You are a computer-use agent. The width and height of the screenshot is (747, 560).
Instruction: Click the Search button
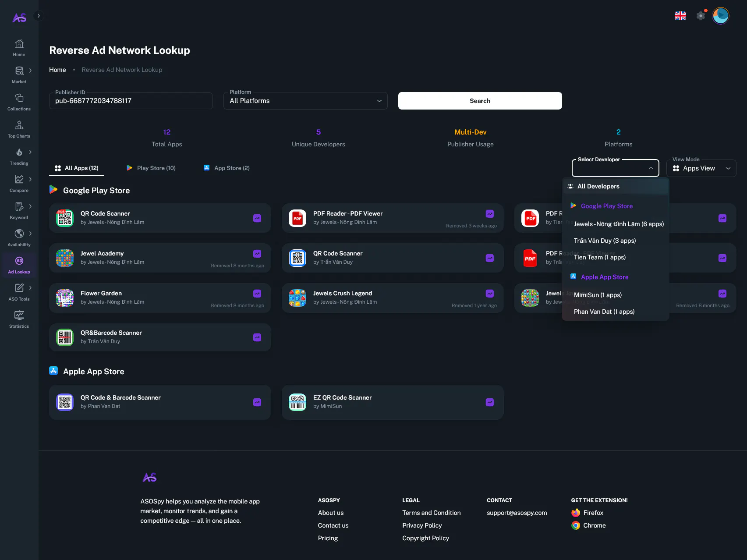480,101
